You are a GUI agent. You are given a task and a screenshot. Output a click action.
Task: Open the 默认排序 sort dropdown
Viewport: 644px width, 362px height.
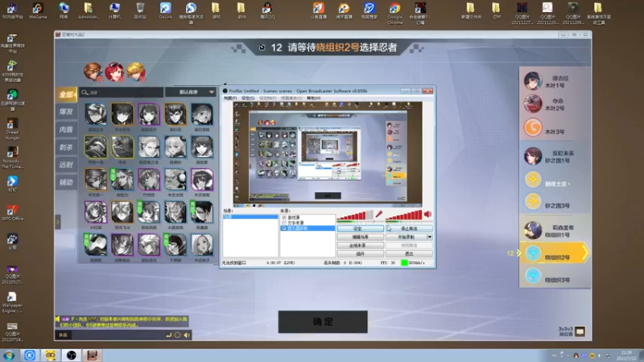(191, 93)
